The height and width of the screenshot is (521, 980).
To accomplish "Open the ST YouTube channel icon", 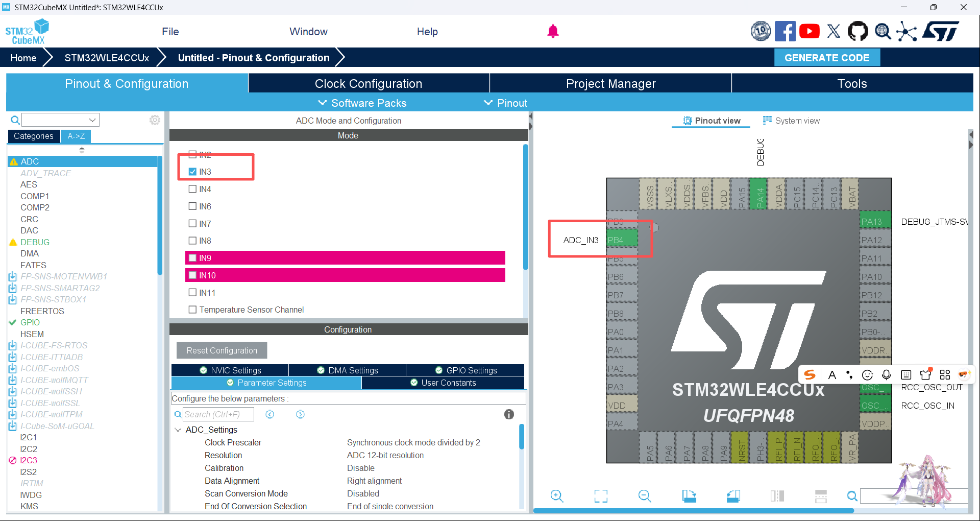I will (810, 31).
